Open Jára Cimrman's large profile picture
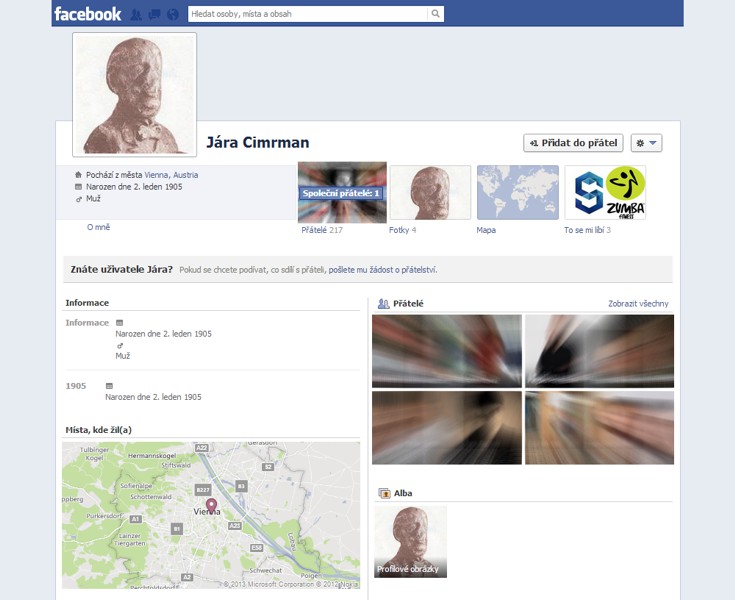The image size is (735, 600). 135,94
